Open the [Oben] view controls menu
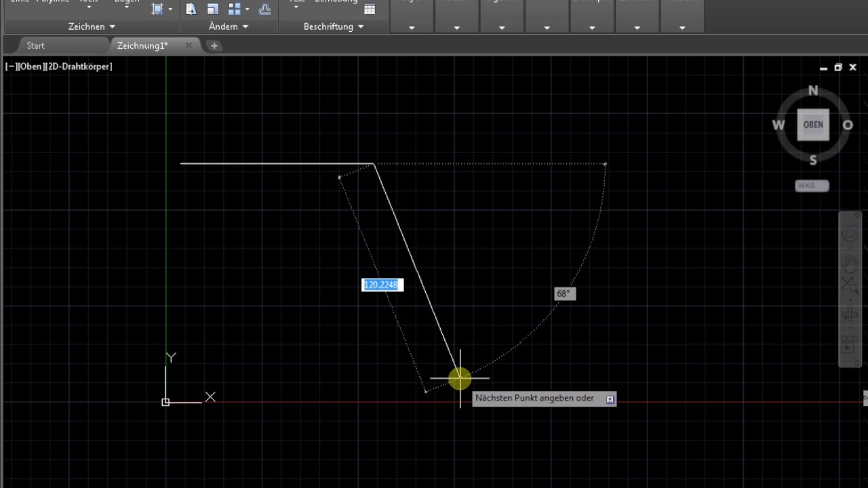 click(x=31, y=66)
